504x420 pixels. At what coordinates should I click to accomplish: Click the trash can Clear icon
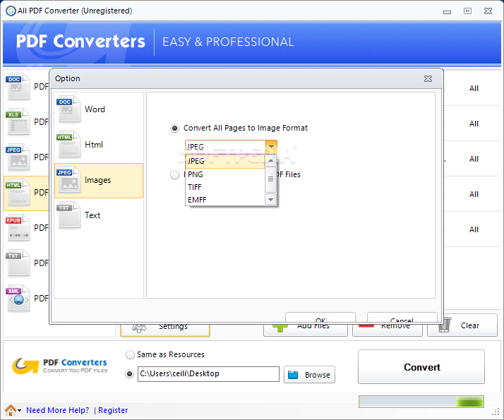pyautogui.click(x=445, y=325)
